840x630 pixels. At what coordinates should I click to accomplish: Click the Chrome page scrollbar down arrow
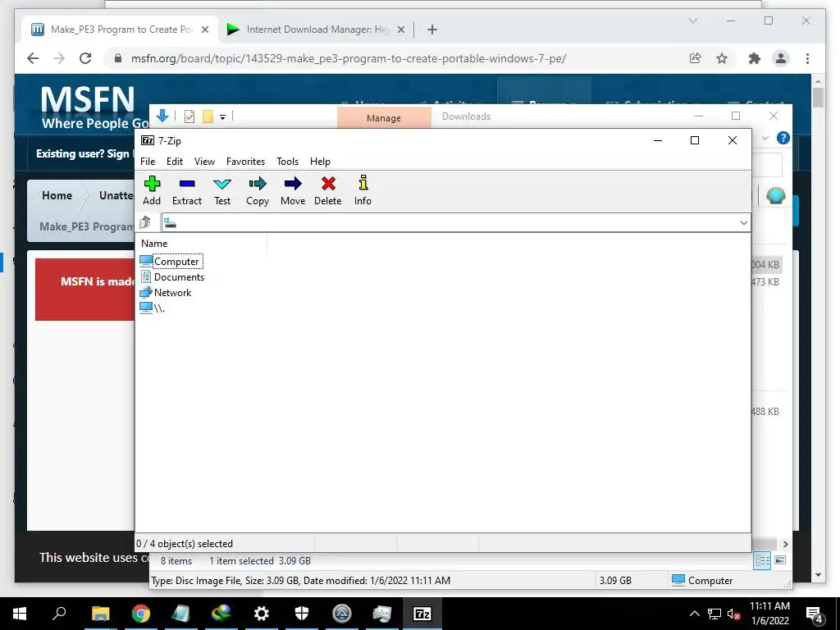pyautogui.click(x=818, y=575)
